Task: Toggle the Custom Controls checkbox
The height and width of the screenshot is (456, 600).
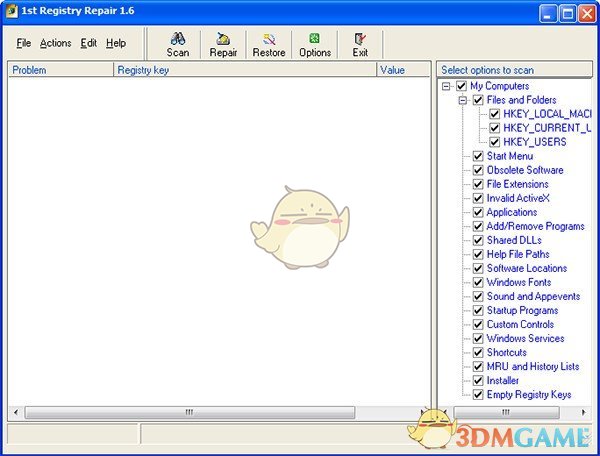Action: click(x=478, y=324)
